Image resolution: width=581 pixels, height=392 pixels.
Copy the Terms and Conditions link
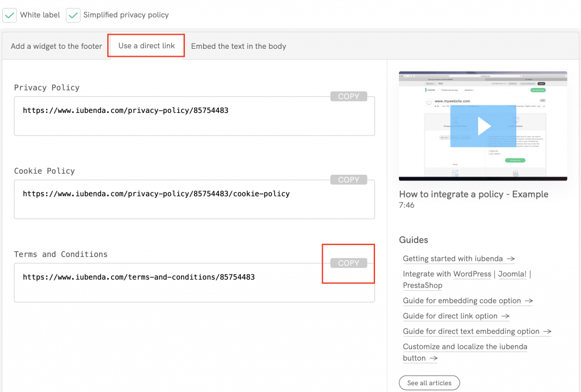(348, 263)
